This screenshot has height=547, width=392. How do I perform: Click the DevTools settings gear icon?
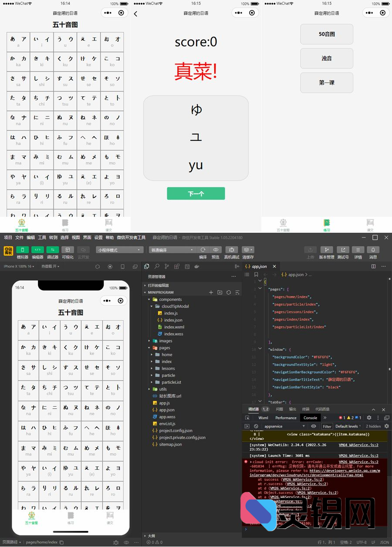coord(369,418)
